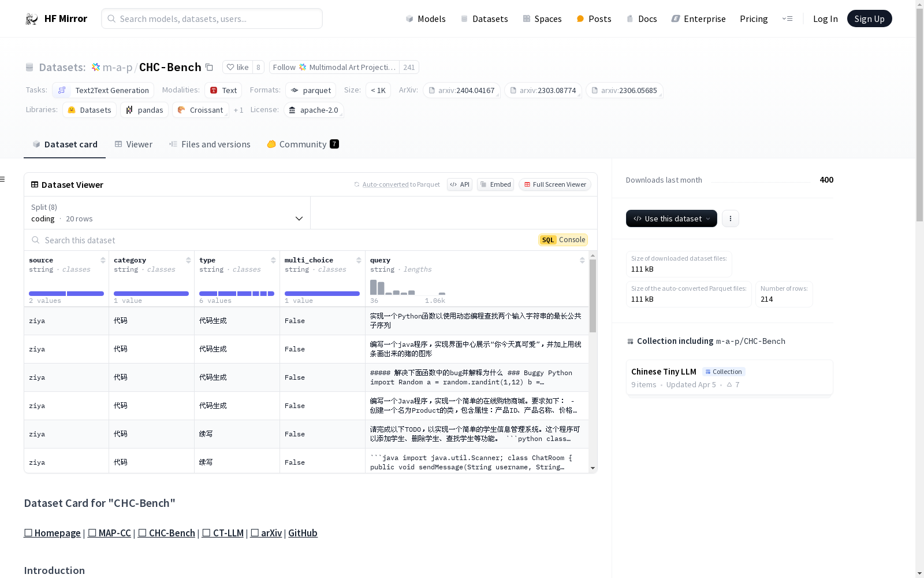Open the Community tab
This screenshot has width=924, height=578.
pos(302,144)
